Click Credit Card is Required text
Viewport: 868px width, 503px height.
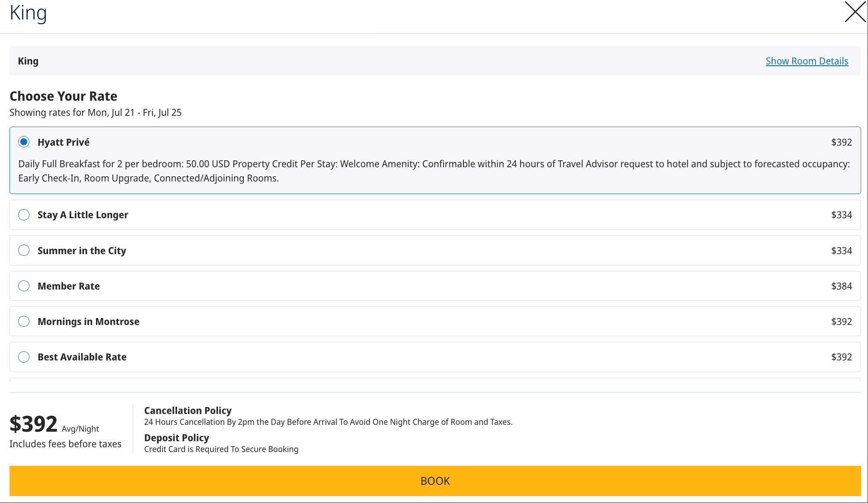tap(221, 449)
